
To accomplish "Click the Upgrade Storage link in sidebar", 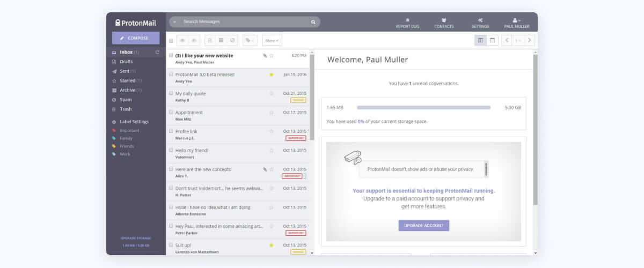I will pyautogui.click(x=136, y=238).
